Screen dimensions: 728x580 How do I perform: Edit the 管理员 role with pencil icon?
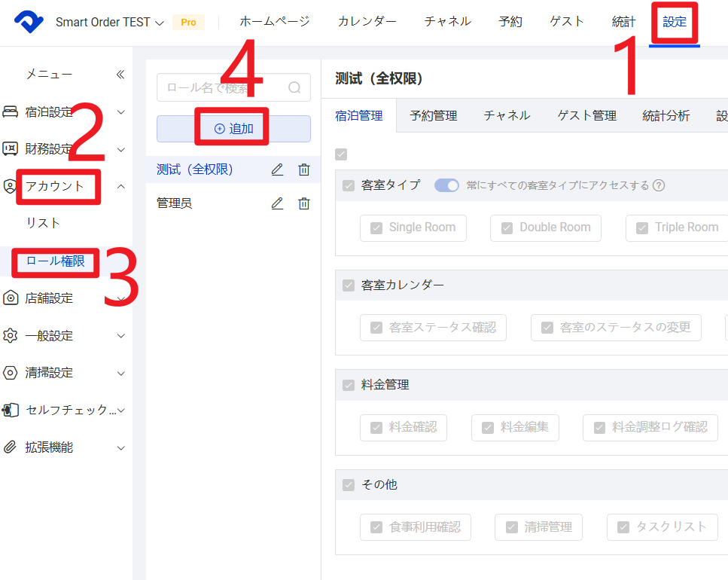(x=277, y=203)
